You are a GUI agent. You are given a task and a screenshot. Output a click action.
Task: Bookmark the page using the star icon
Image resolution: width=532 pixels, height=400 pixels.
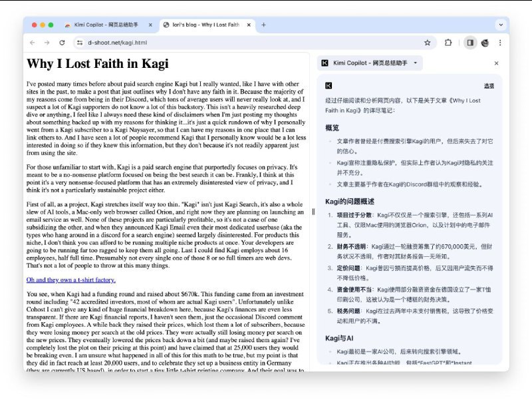click(x=428, y=42)
